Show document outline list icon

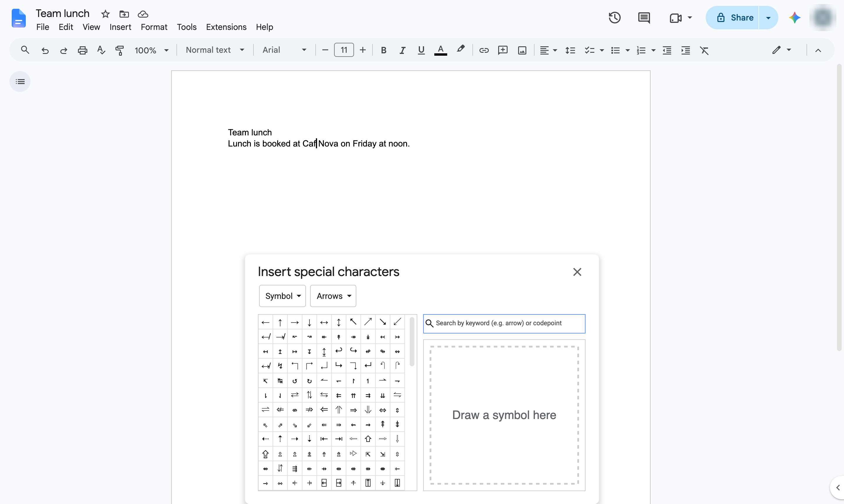20,81
